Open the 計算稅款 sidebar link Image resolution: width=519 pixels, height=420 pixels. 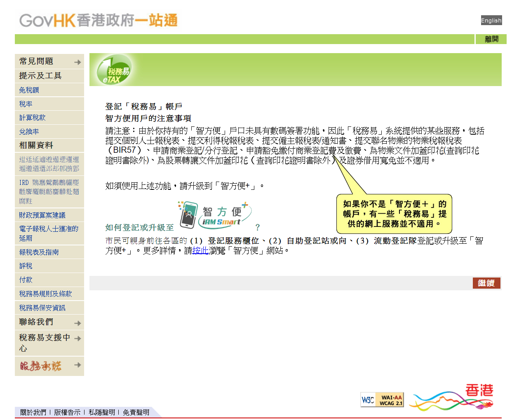point(32,117)
